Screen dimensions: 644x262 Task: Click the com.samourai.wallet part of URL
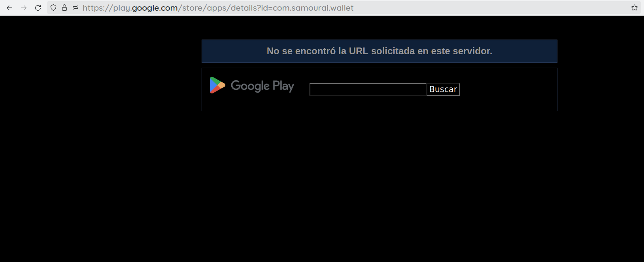[x=313, y=8]
